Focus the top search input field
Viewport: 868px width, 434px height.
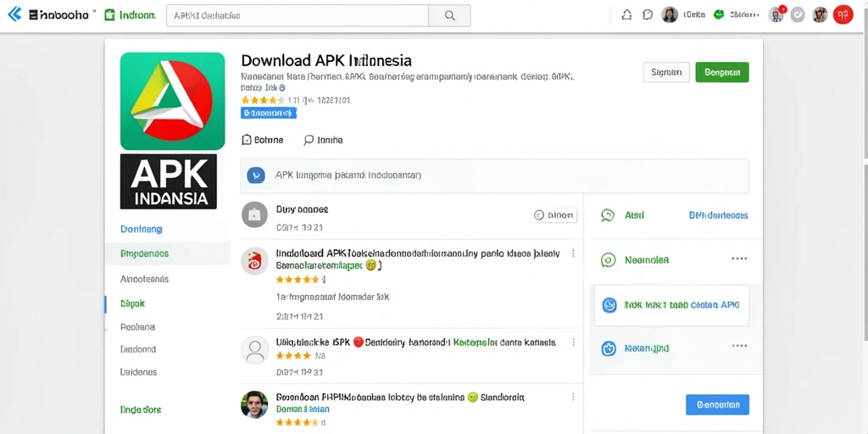(x=298, y=15)
